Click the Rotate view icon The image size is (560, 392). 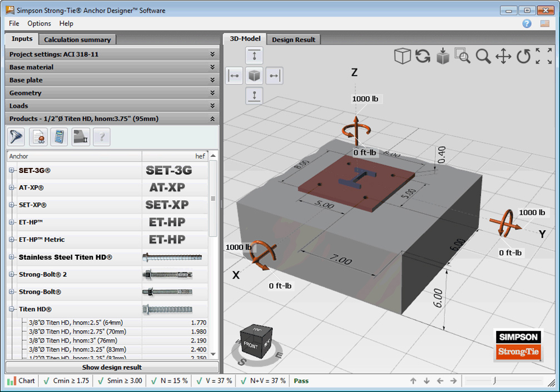point(523,56)
